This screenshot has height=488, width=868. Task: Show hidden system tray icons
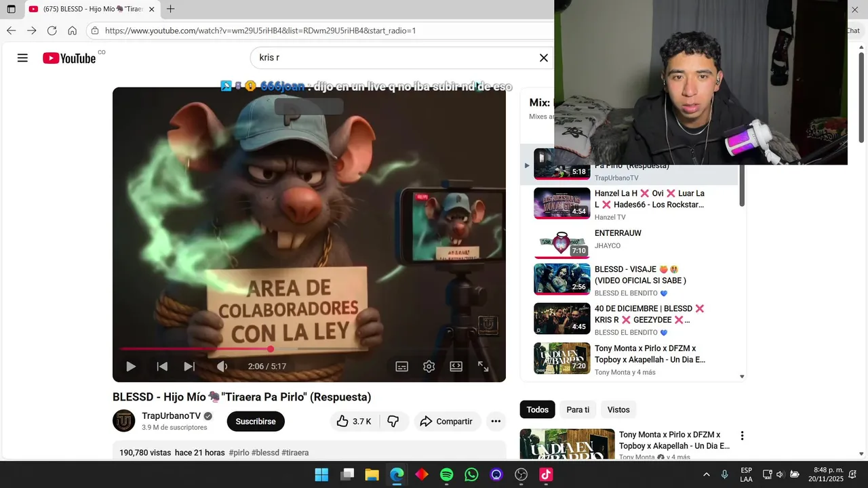[707, 474]
